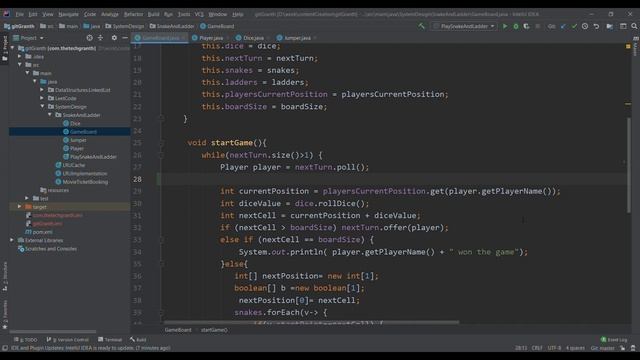Collapse the src folder arrow
The width and height of the screenshot is (640, 360).
point(20,64)
